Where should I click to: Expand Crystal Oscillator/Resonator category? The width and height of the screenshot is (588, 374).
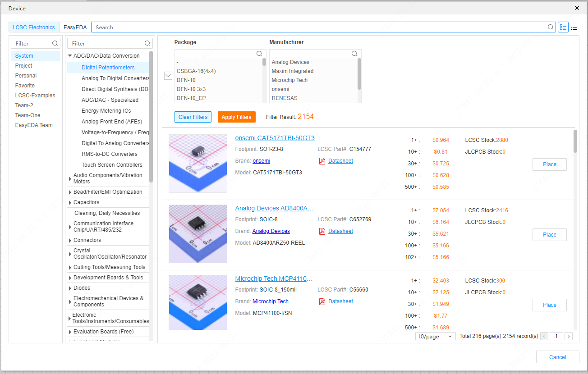pos(70,254)
